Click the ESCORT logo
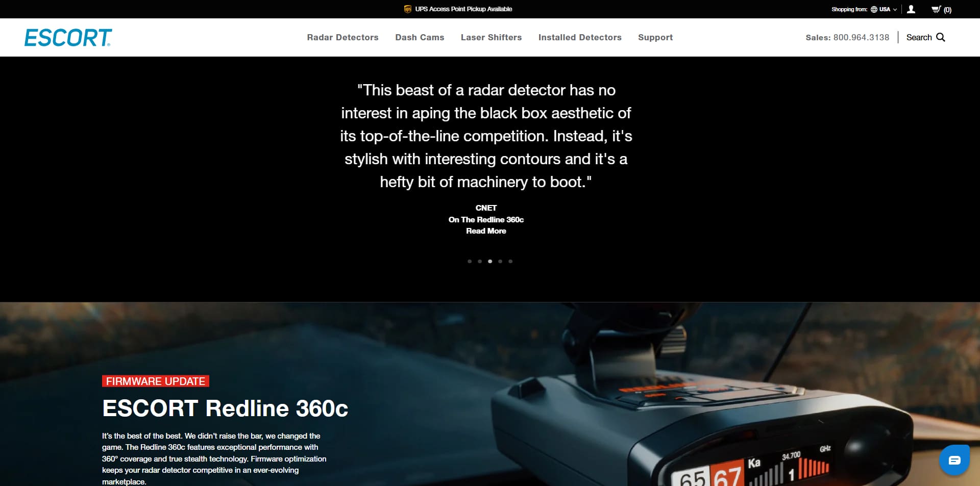Viewport: 980px width, 486px height. point(68,38)
